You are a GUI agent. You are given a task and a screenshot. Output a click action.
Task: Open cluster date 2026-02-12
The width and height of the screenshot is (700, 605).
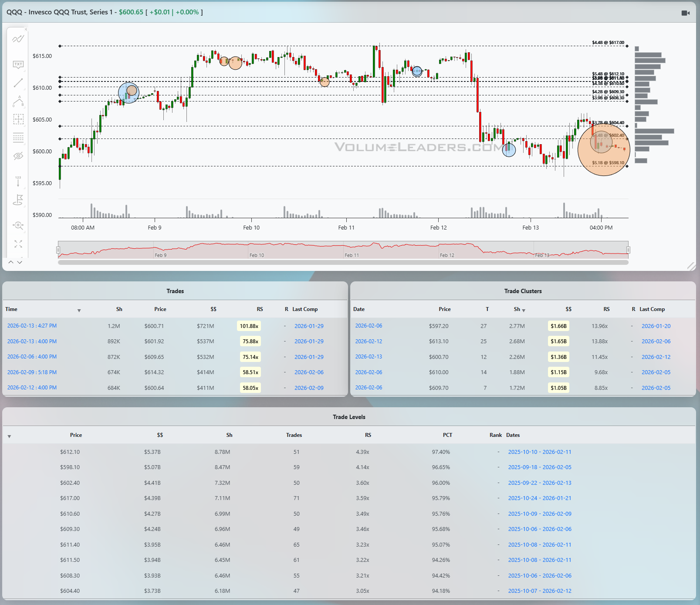click(369, 341)
